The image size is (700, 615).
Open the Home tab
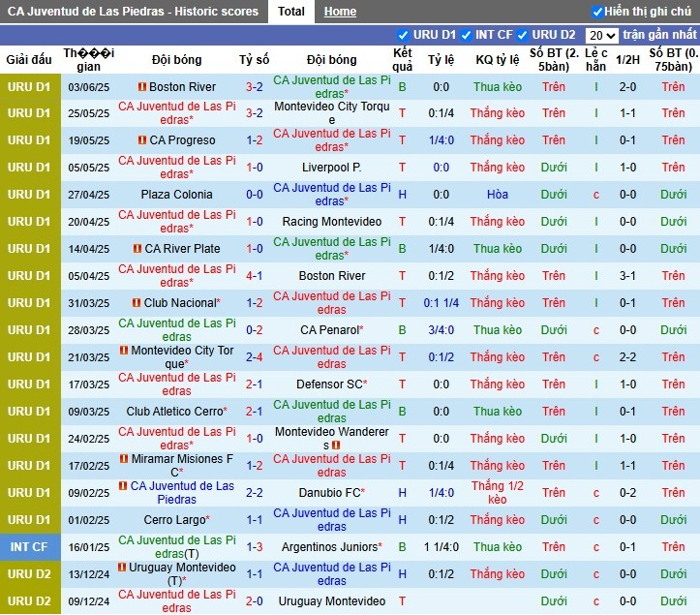click(x=340, y=12)
